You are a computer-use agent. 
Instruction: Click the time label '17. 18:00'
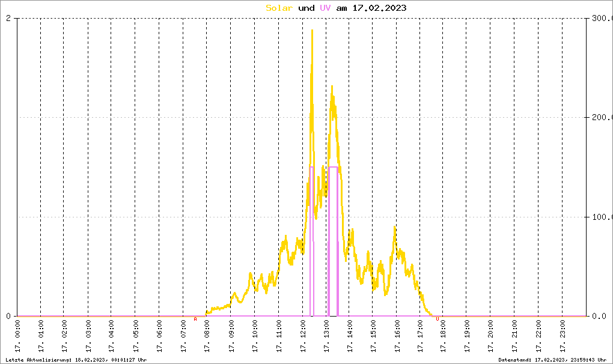tap(444, 336)
